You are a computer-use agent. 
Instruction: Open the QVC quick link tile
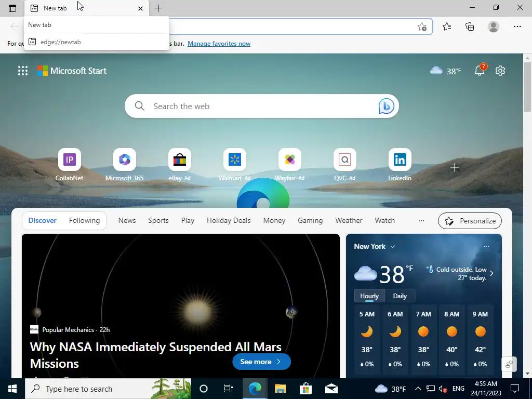345,165
